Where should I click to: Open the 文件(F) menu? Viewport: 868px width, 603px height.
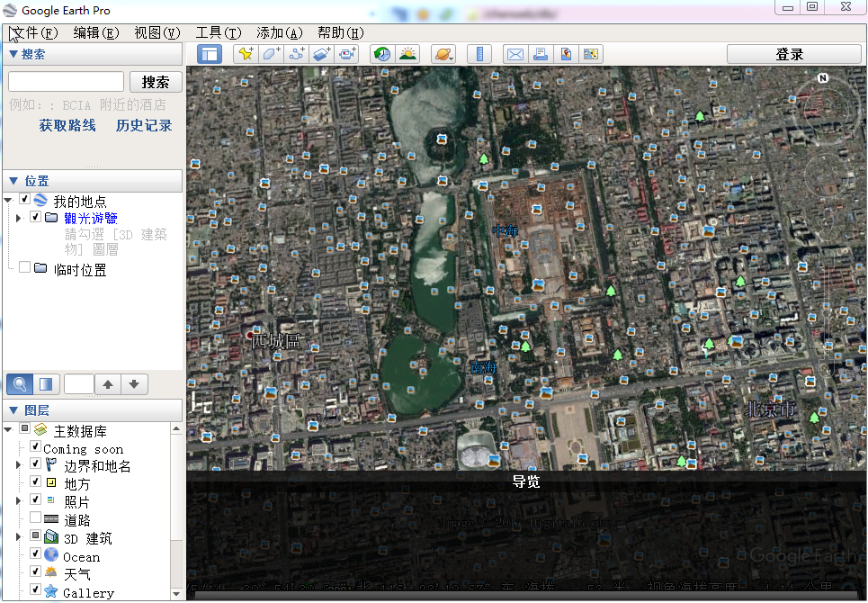point(34,33)
